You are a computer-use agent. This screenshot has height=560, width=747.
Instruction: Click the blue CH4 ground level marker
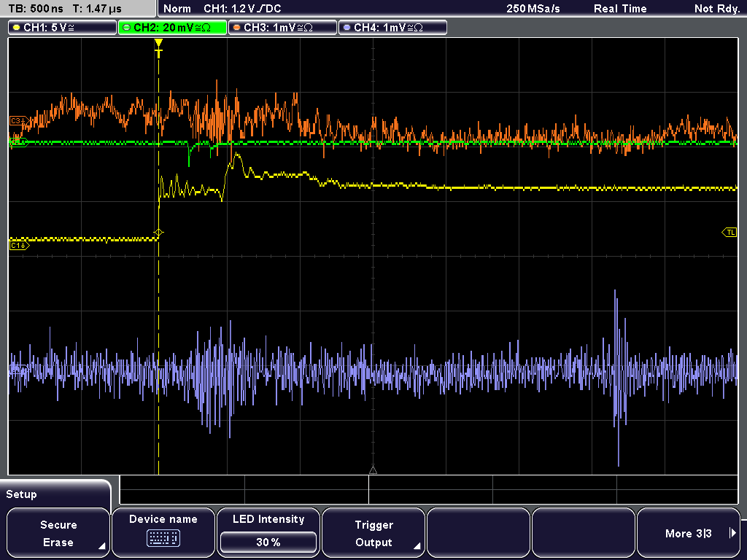[18, 368]
